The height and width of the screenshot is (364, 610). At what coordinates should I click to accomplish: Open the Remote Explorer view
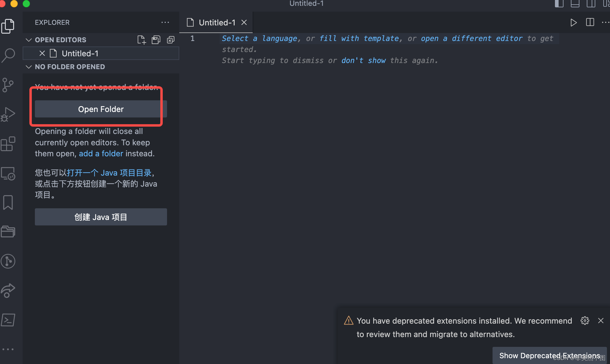click(8, 173)
